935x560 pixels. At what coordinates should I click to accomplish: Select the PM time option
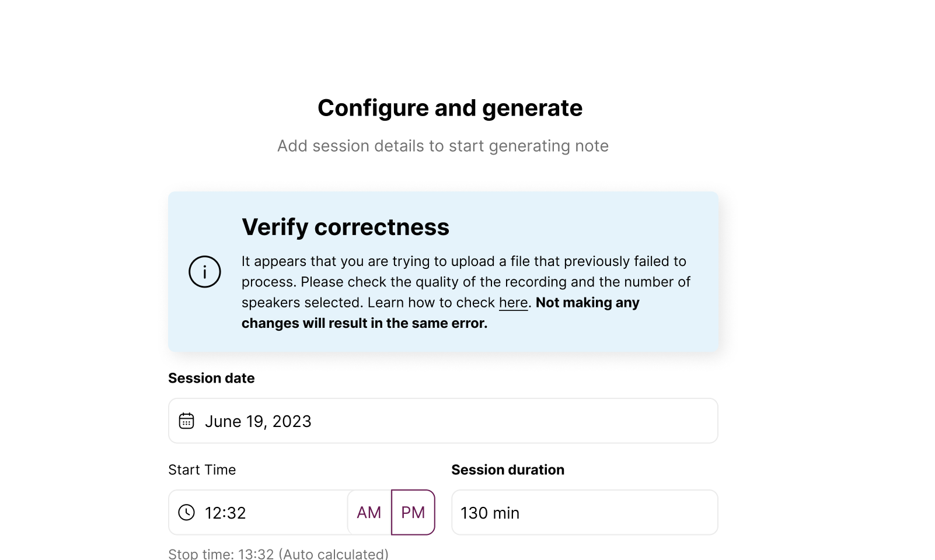pos(413,513)
